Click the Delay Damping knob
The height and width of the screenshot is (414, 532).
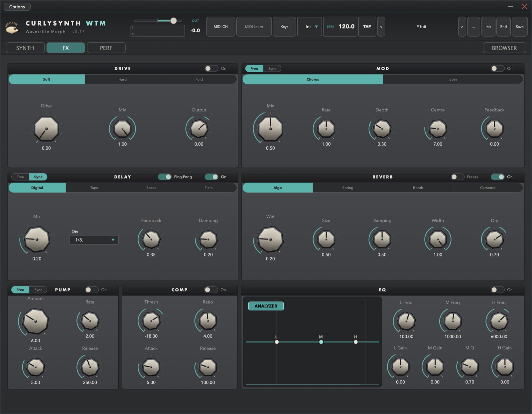click(x=208, y=239)
